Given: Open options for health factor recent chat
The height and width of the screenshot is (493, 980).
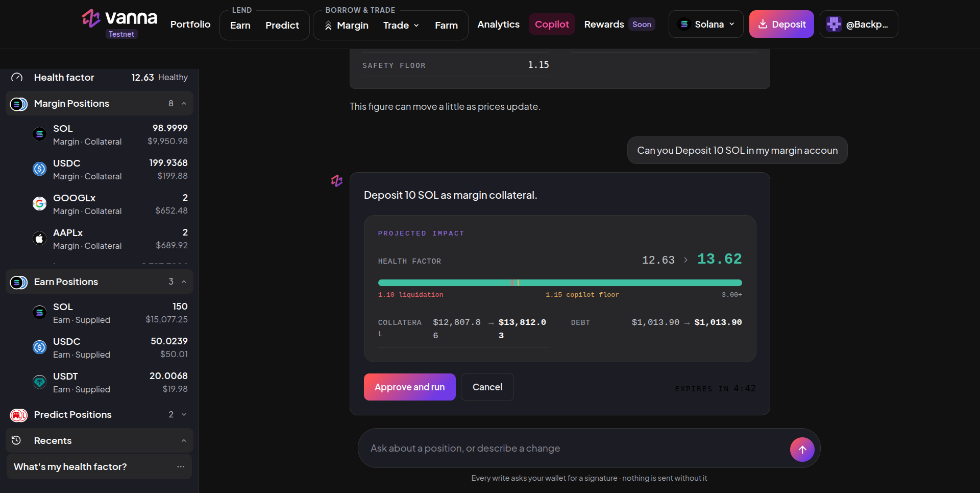Looking at the screenshot, I should [181, 467].
